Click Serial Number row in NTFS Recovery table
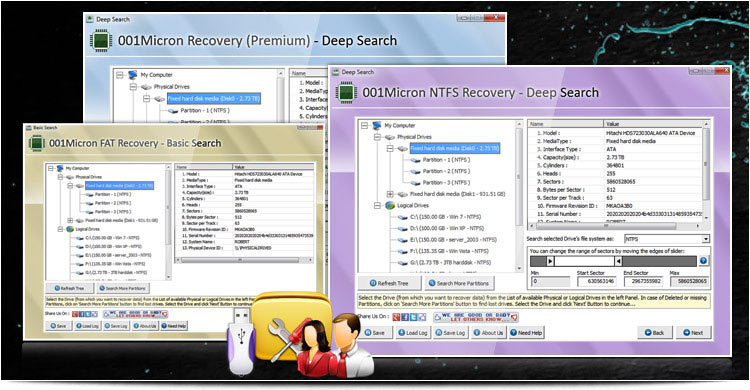Image resolution: width=750 pixels, height=390 pixels. pos(615,214)
